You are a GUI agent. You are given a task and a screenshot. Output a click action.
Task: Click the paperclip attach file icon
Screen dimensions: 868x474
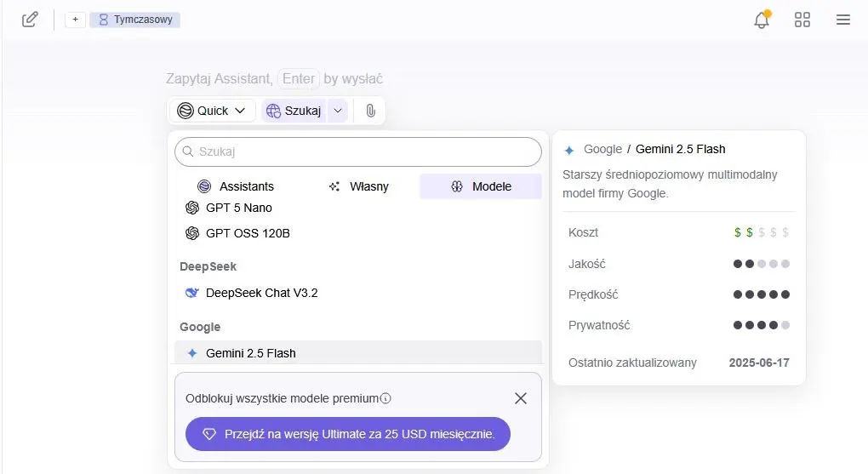[x=370, y=111]
